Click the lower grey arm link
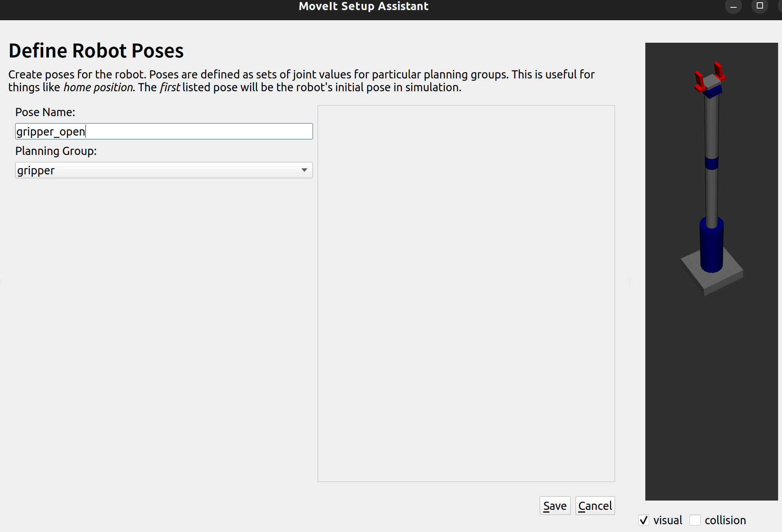The width and height of the screenshot is (782, 532). point(711,196)
